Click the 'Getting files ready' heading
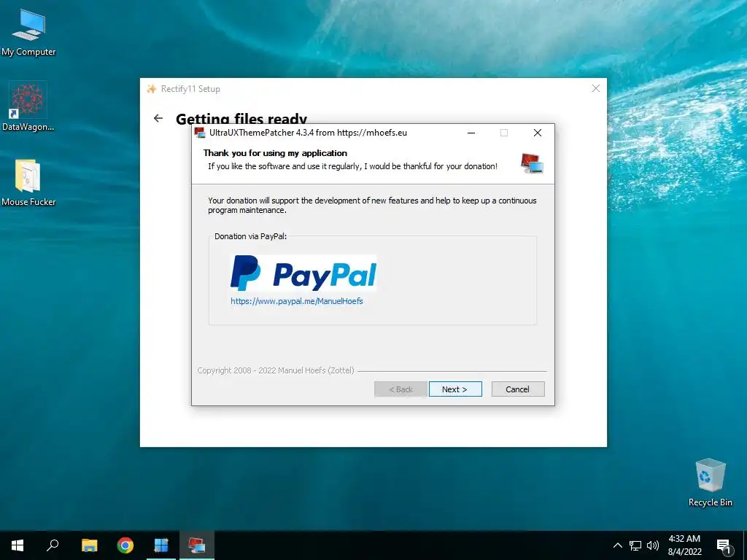Image resolution: width=747 pixels, height=560 pixels. (x=241, y=119)
